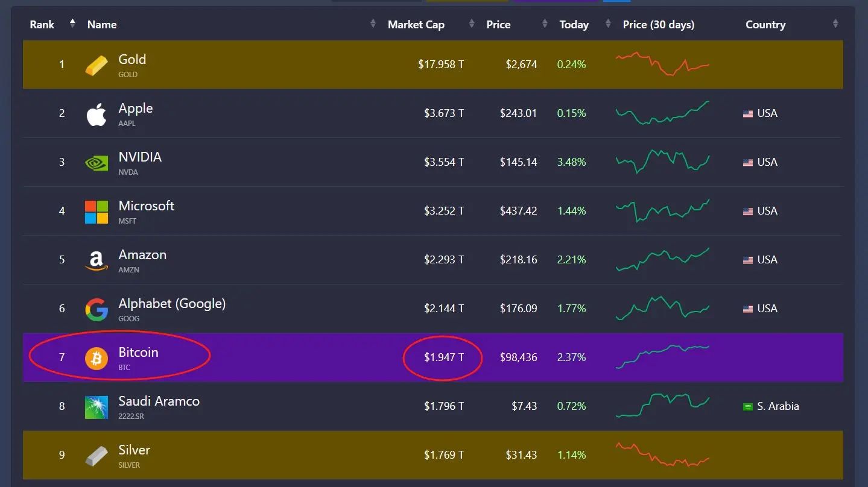
Task: Select NVIDIA market cap $3.554 T
Action: 444,162
